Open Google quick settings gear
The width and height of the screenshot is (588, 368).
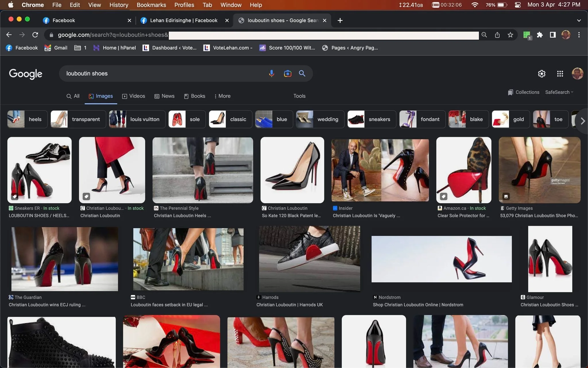[x=541, y=74]
